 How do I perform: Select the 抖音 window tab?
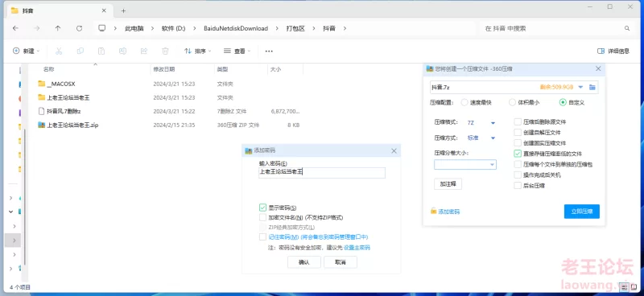pyautogui.click(x=59, y=10)
